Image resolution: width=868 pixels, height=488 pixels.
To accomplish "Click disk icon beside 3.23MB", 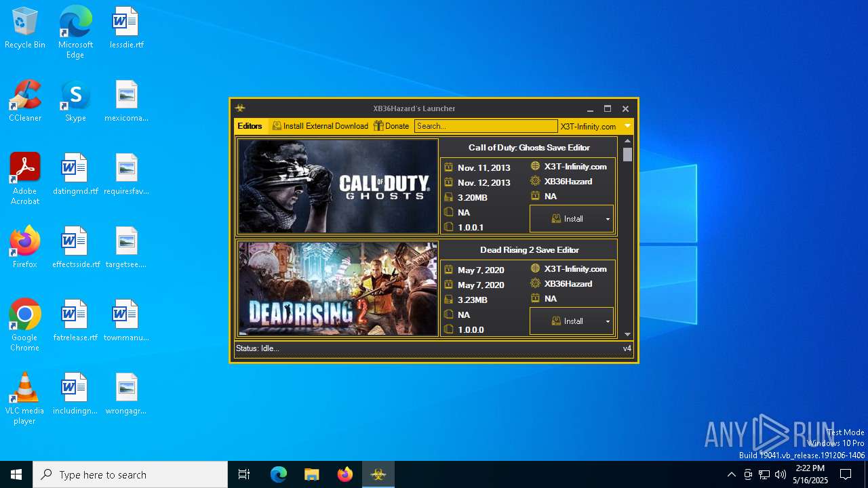I will [x=448, y=300].
